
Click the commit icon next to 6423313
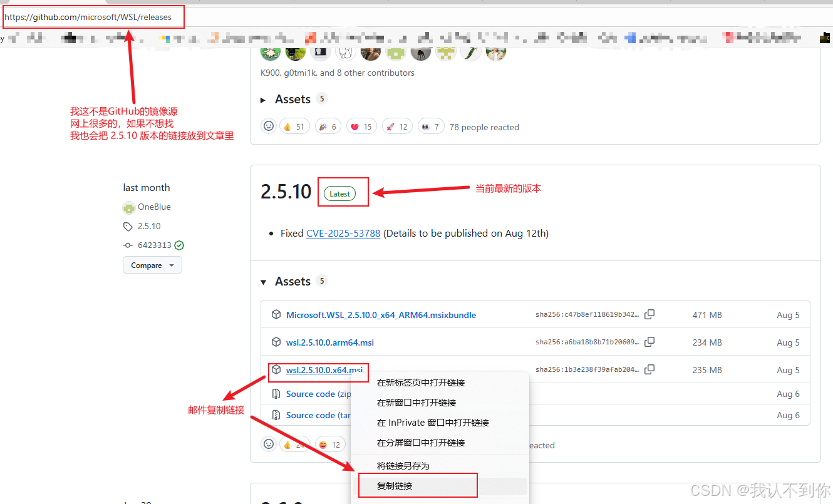tap(128, 245)
